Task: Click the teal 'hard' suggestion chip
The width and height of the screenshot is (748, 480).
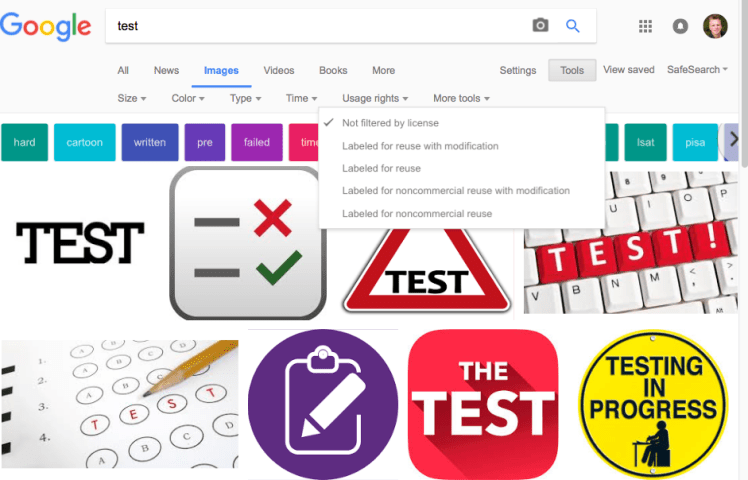Action: [24, 142]
